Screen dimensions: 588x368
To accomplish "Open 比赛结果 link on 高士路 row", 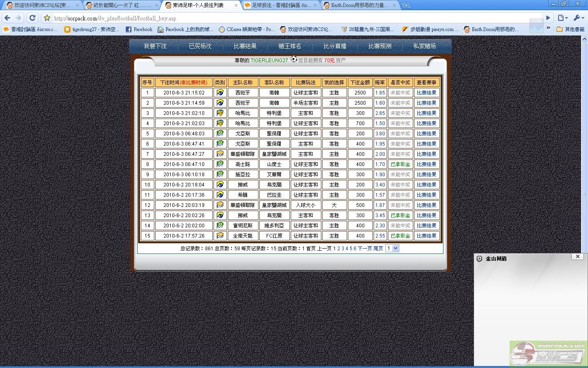I will pyautogui.click(x=427, y=164).
